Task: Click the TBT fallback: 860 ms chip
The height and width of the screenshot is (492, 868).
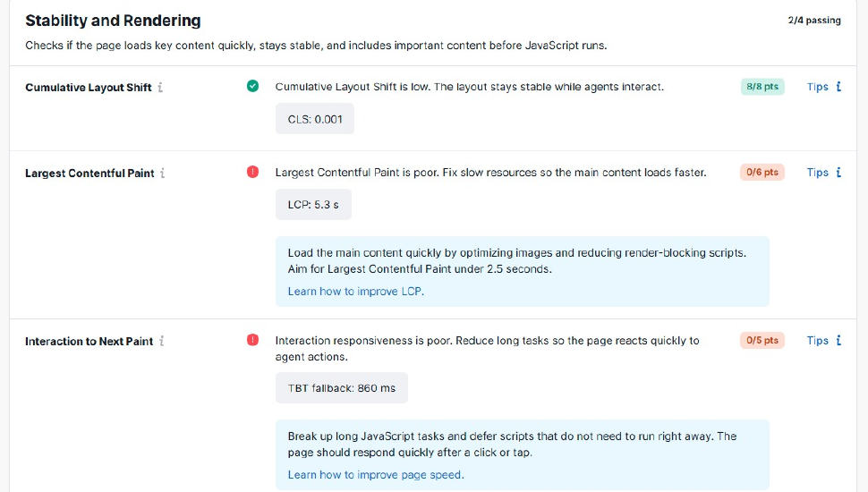Action: (x=342, y=388)
